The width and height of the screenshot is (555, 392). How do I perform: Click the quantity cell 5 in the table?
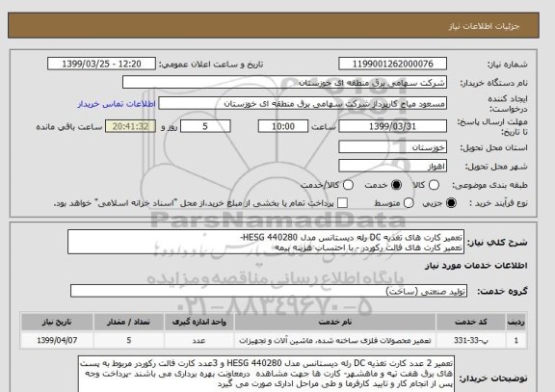pyautogui.click(x=128, y=340)
